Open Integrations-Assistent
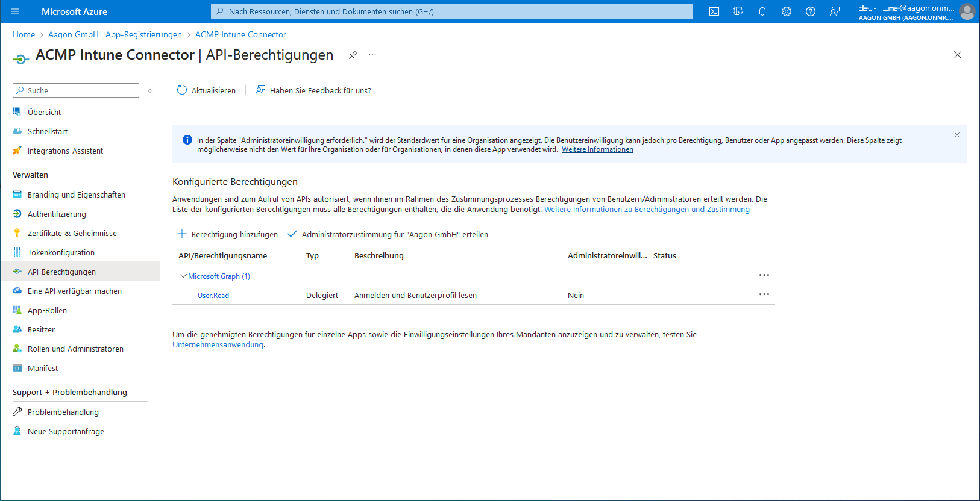 pos(65,151)
